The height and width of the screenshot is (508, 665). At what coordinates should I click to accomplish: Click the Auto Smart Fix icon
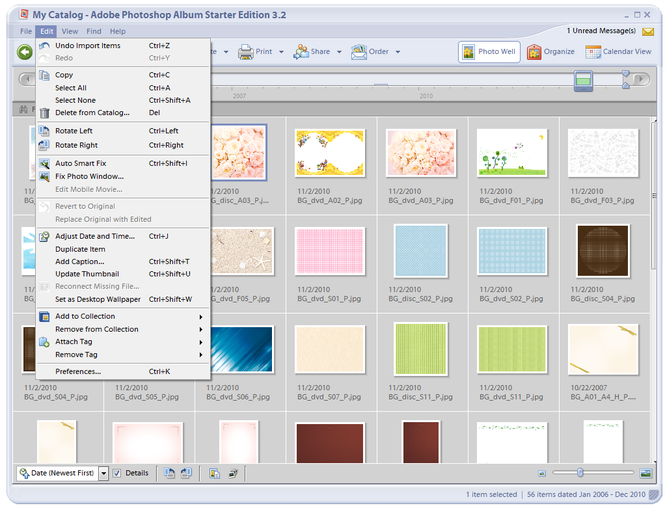point(44,163)
